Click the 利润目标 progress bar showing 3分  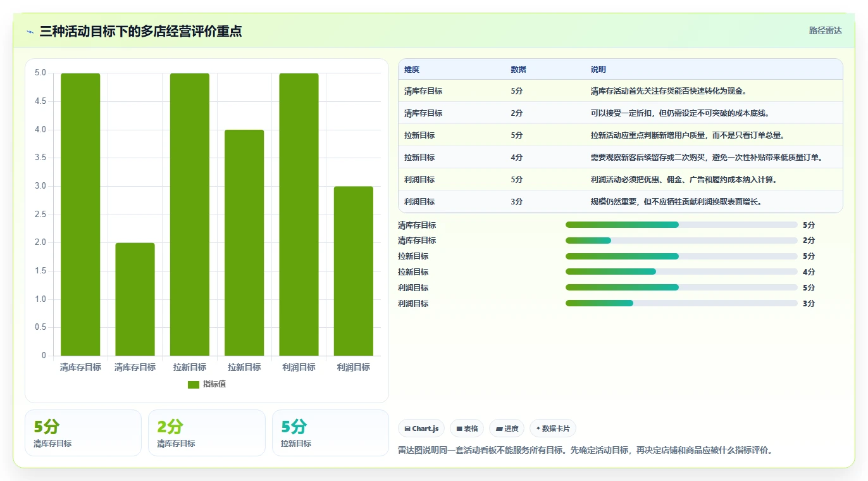tap(681, 303)
